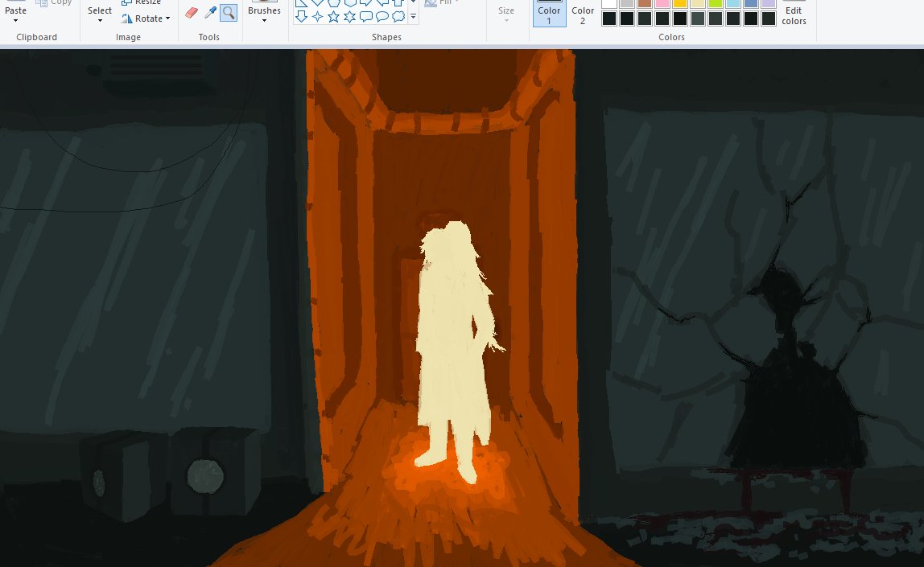This screenshot has width=924, height=567.
Task: Click the cream silhouette figure on canvas
Action: [x=452, y=353]
